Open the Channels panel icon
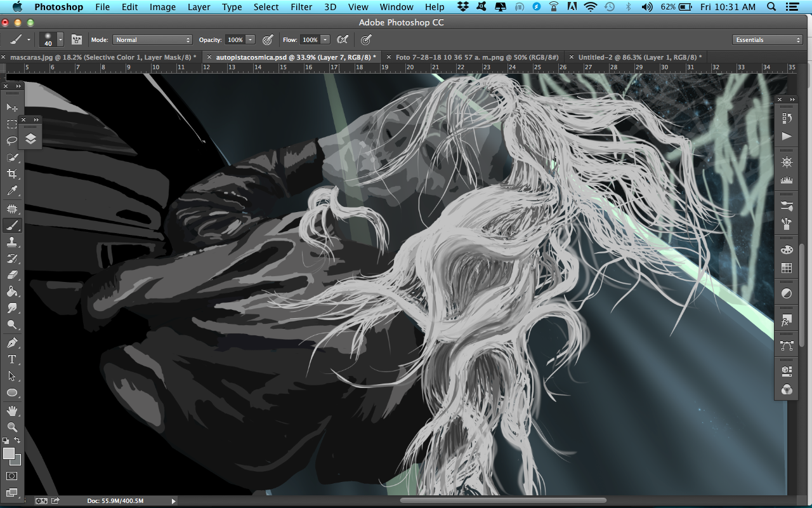 787,389
